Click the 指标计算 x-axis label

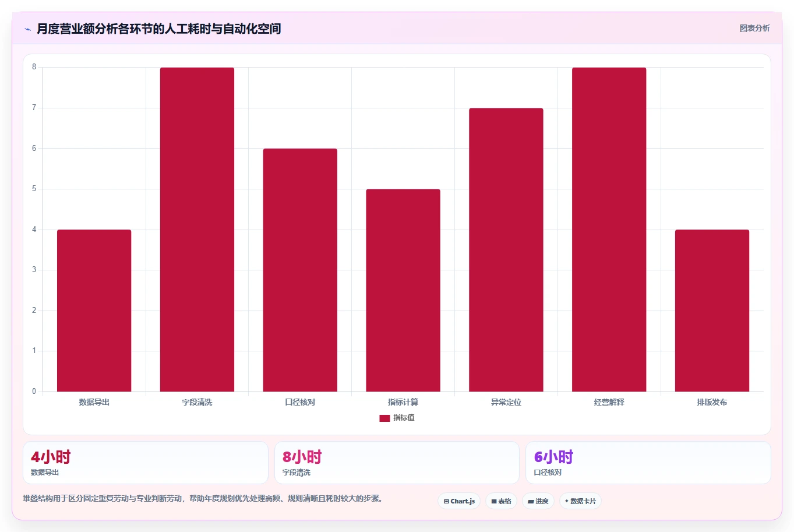[403, 402]
